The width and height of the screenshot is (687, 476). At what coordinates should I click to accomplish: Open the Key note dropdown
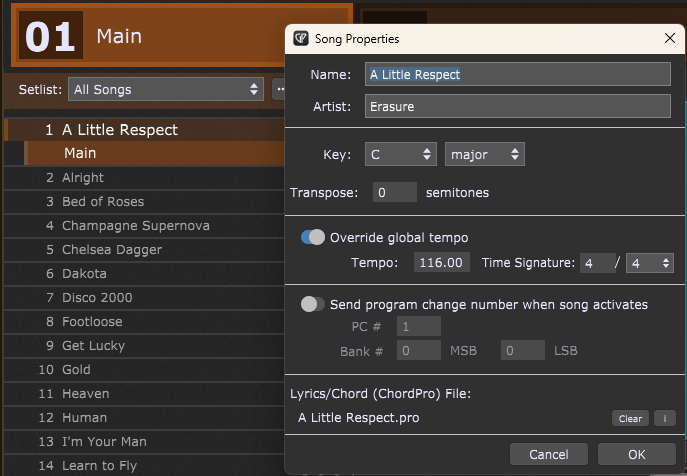pyautogui.click(x=400, y=154)
